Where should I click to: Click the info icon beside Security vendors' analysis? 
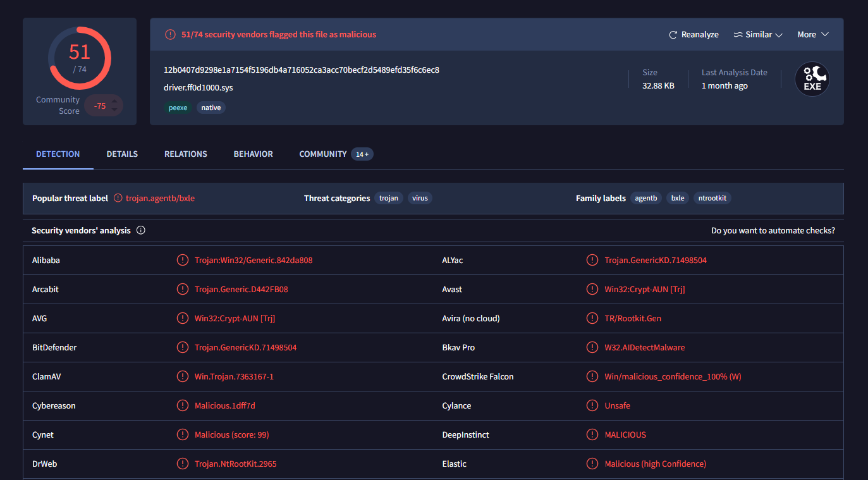[141, 230]
